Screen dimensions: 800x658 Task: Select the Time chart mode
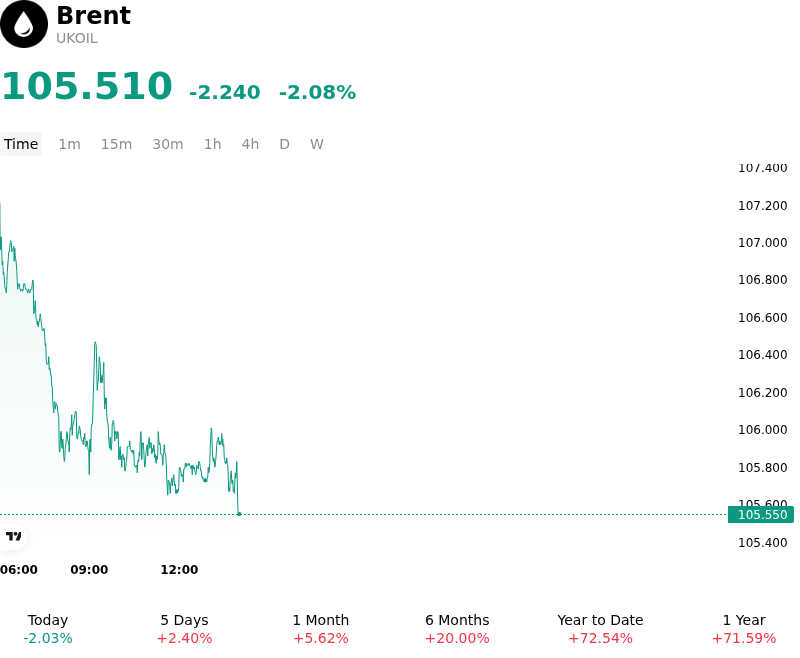click(x=21, y=144)
